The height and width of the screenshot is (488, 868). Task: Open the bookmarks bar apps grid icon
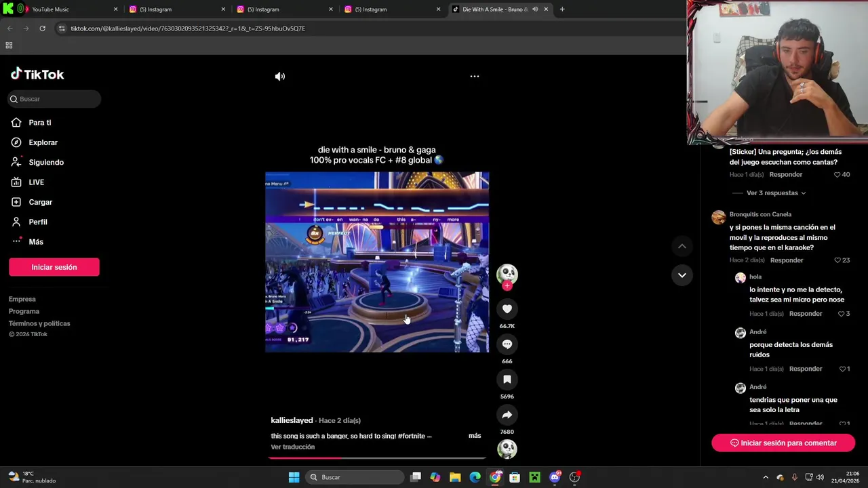9,45
